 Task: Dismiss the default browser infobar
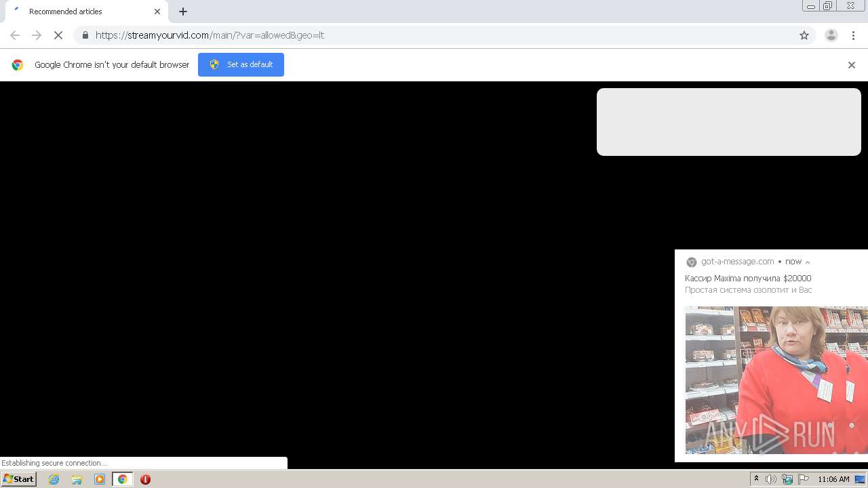(852, 65)
